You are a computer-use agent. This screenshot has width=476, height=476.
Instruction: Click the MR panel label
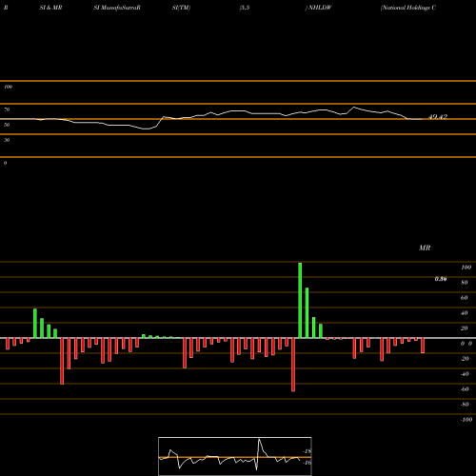425,248
